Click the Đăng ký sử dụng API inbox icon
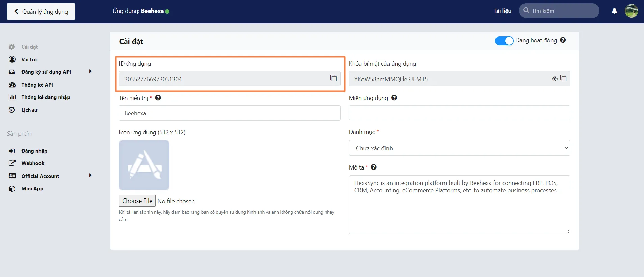The height and width of the screenshot is (277, 644). point(12,72)
